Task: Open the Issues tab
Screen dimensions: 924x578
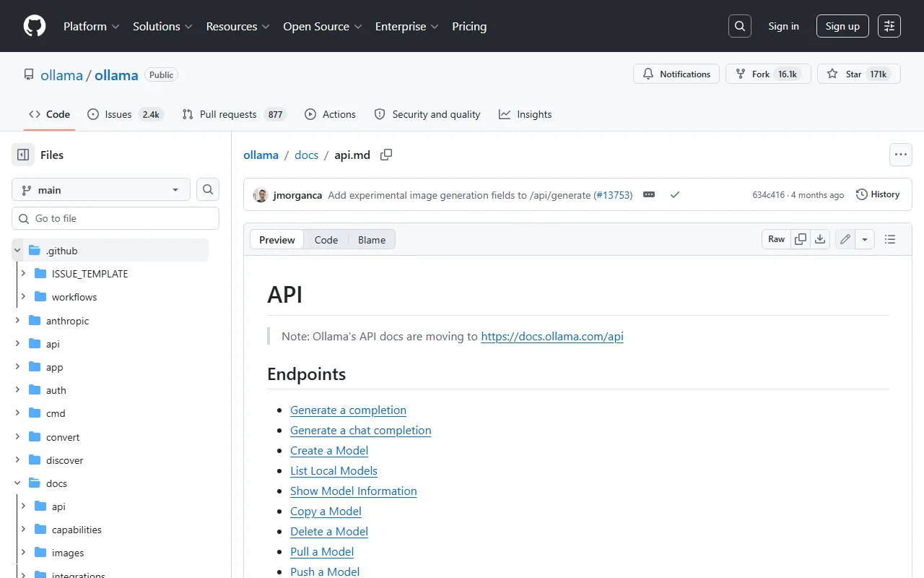Action: tap(126, 114)
